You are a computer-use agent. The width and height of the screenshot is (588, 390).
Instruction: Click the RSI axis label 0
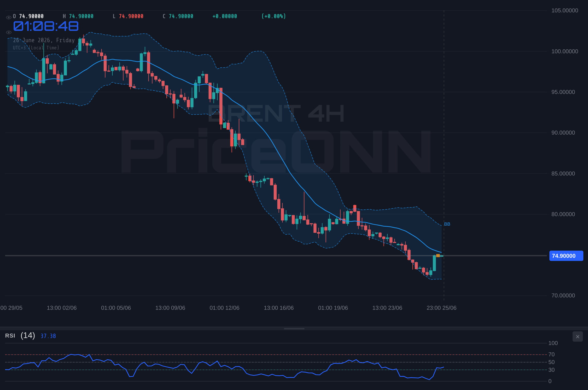click(550, 381)
